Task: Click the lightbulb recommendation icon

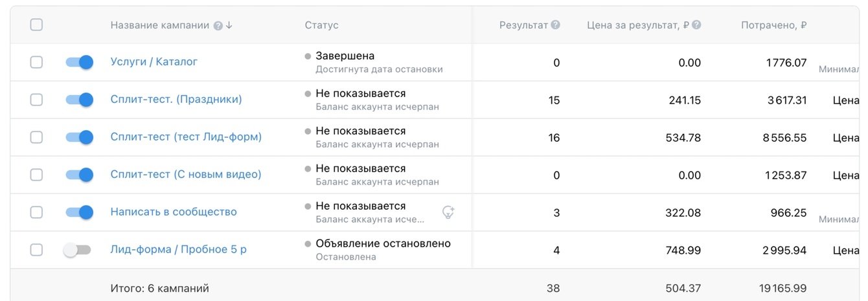Action: 448,212
